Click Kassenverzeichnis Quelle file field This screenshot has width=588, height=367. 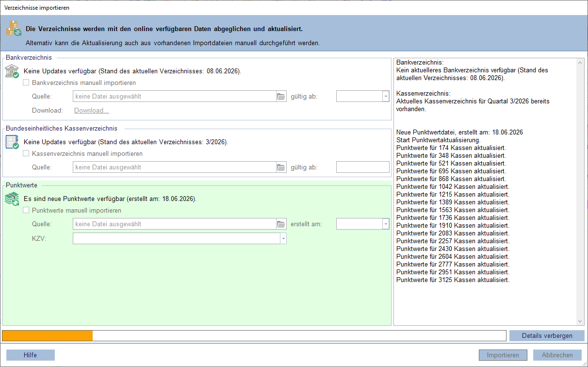point(174,167)
